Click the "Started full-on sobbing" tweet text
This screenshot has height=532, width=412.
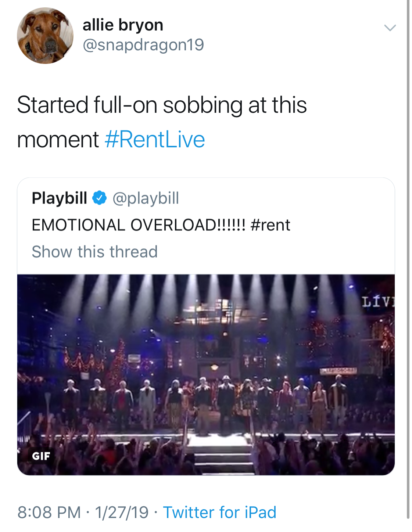tap(162, 105)
